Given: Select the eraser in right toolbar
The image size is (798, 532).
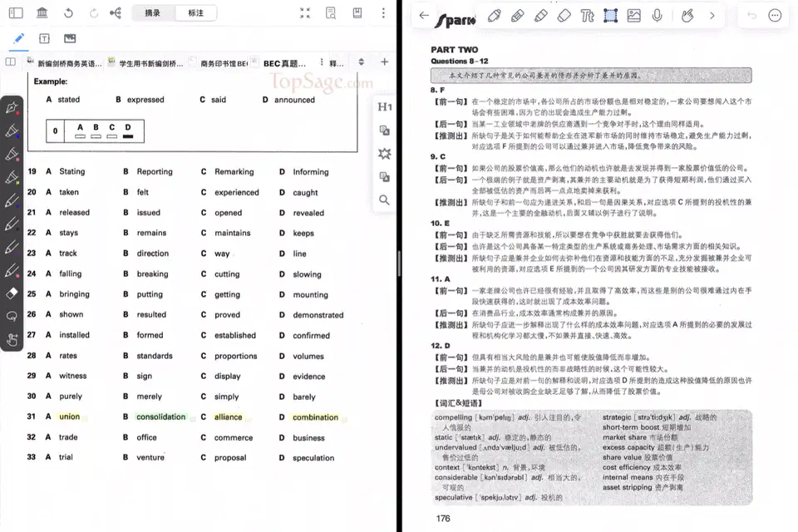Looking at the screenshot, I should click(x=564, y=16).
